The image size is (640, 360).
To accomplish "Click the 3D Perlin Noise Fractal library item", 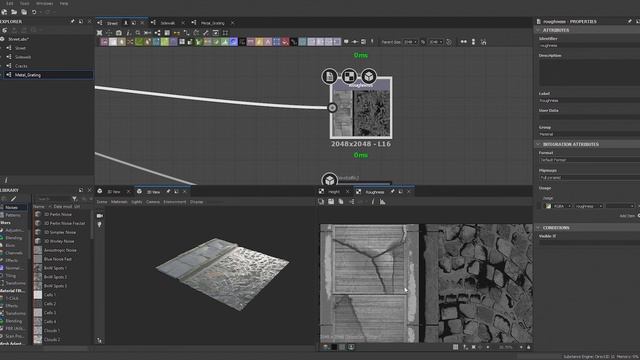I will tap(64, 223).
